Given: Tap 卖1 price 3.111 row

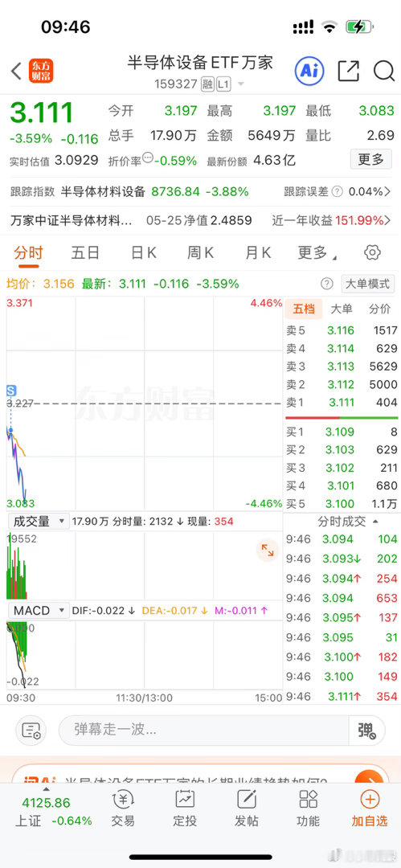Looking at the screenshot, I should pos(342,403).
